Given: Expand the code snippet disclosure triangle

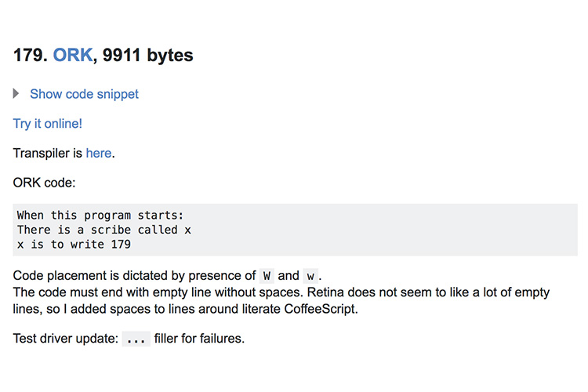Looking at the screenshot, I should [x=16, y=93].
